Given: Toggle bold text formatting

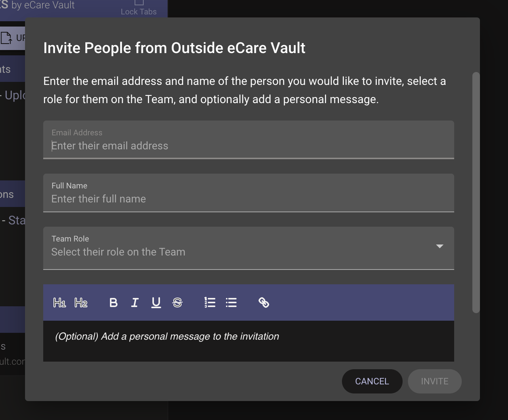Looking at the screenshot, I should click(x=113, y=302).
